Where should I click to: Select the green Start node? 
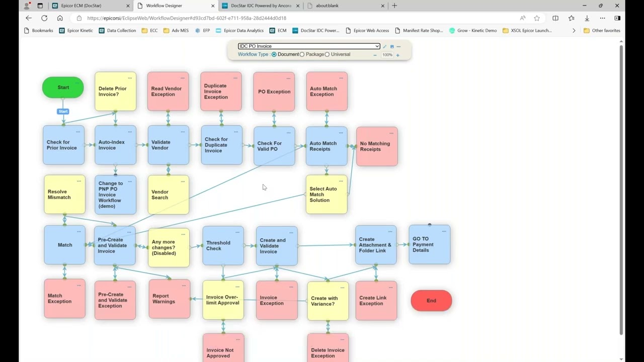pos(63,87)
